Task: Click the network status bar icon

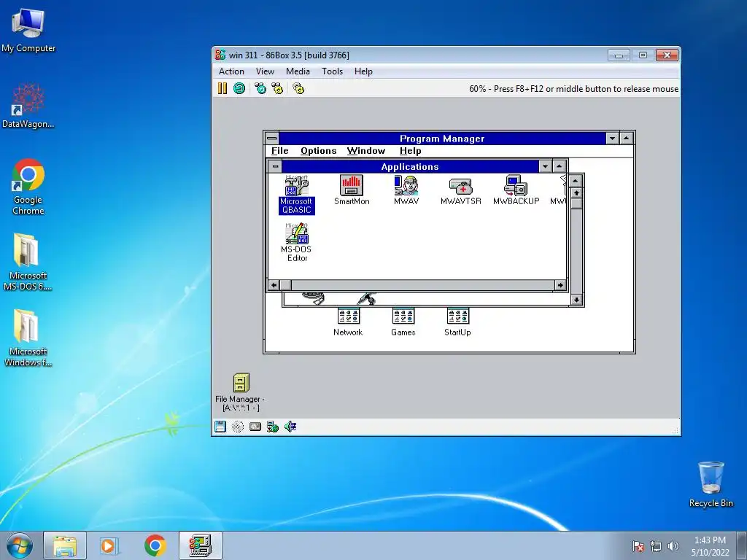Action: [x=273, y=427]
